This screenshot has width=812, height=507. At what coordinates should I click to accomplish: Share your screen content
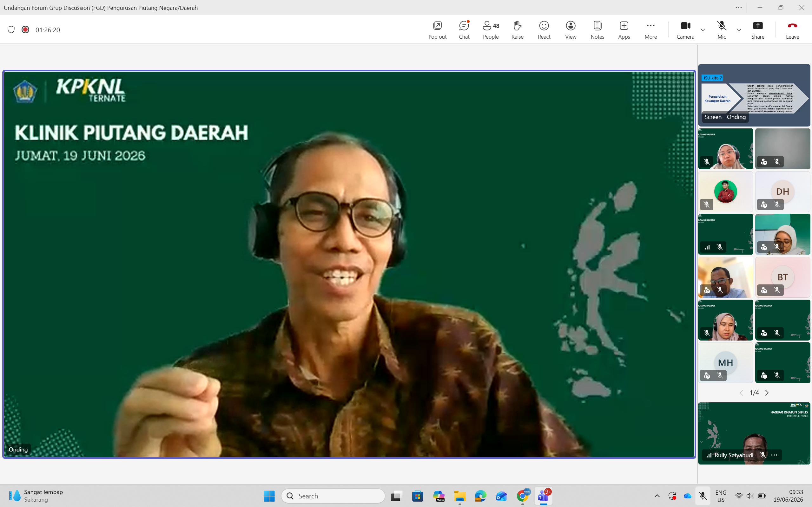tap(758, 30)
